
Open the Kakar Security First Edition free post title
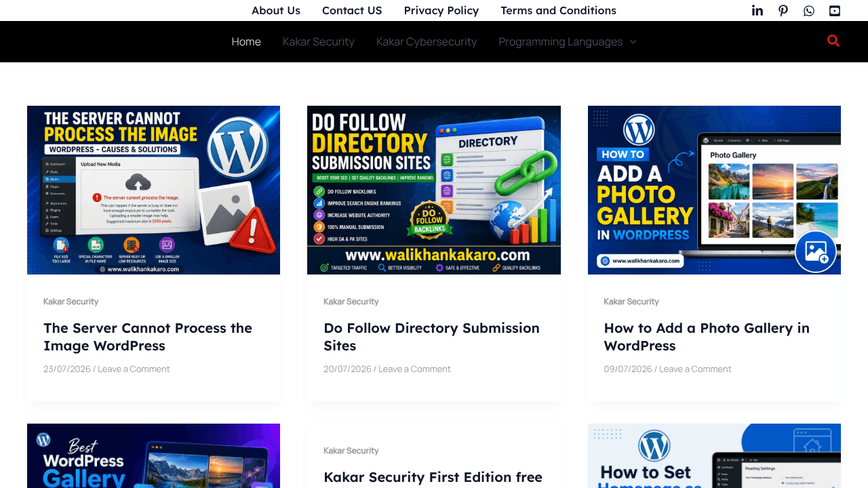point(433,477)
